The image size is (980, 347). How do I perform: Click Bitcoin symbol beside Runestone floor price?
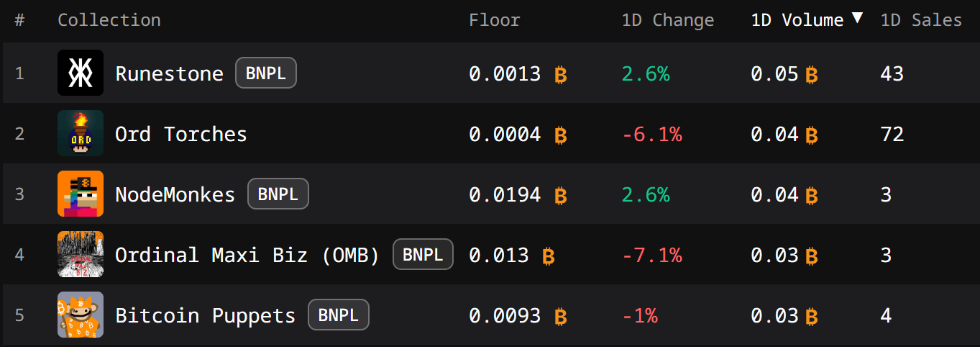click(x=561, y=74)
